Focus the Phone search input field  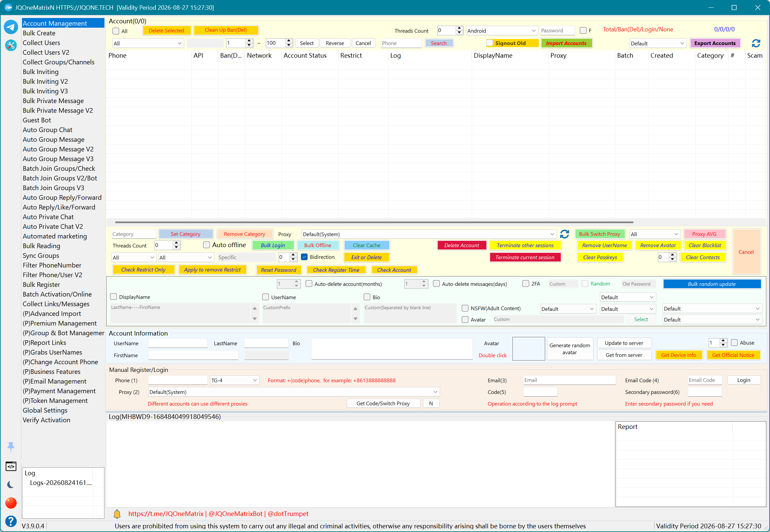click(x=401, y=43)
